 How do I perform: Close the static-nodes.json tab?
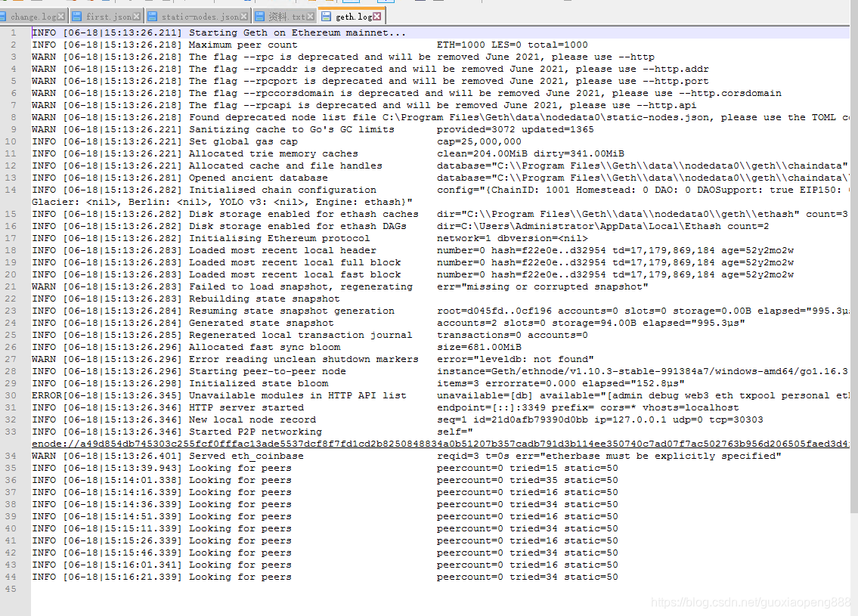pos(243,17)
